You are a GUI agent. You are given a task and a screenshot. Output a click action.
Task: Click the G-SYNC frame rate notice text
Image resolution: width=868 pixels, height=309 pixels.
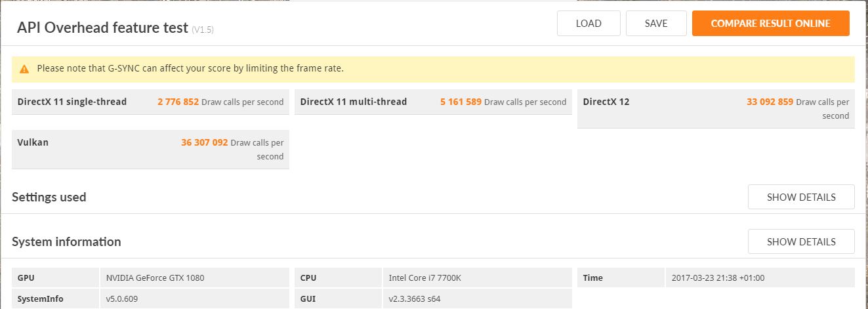tap(190, 68)
